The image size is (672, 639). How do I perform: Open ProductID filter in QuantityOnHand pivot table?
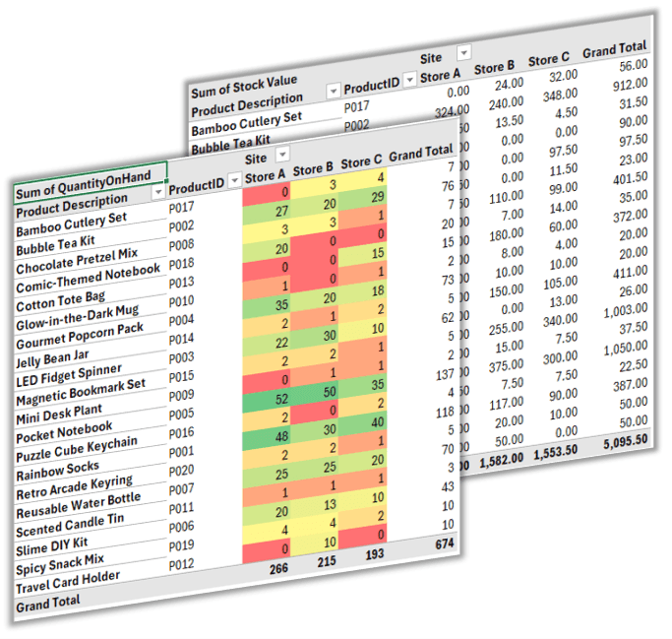point(233,180)
